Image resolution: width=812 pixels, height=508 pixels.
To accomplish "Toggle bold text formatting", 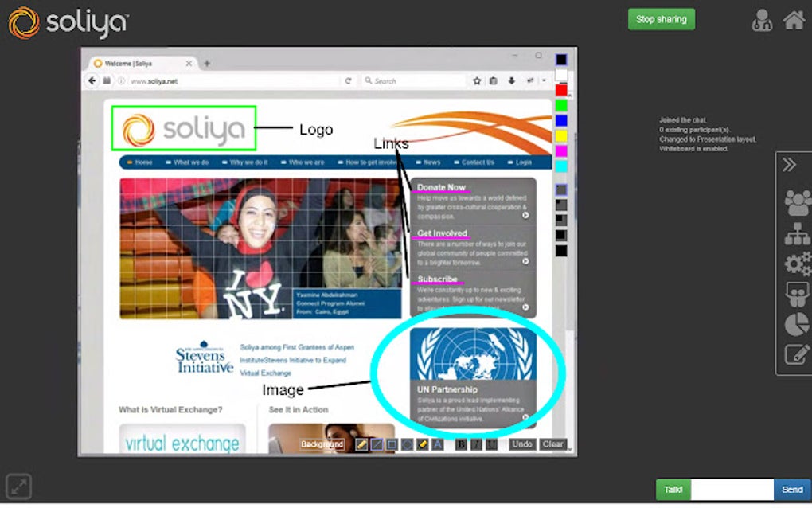I will click(x=460, y=444).
